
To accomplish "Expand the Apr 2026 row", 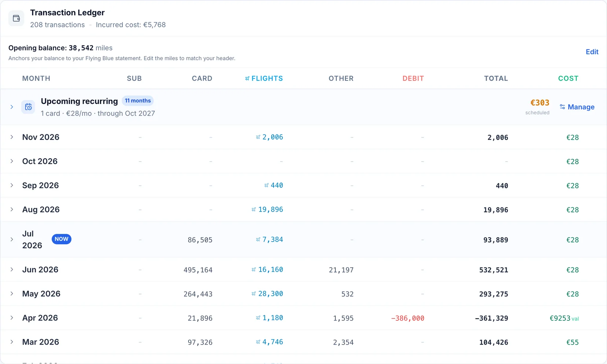I will click(x=12, y=317).
